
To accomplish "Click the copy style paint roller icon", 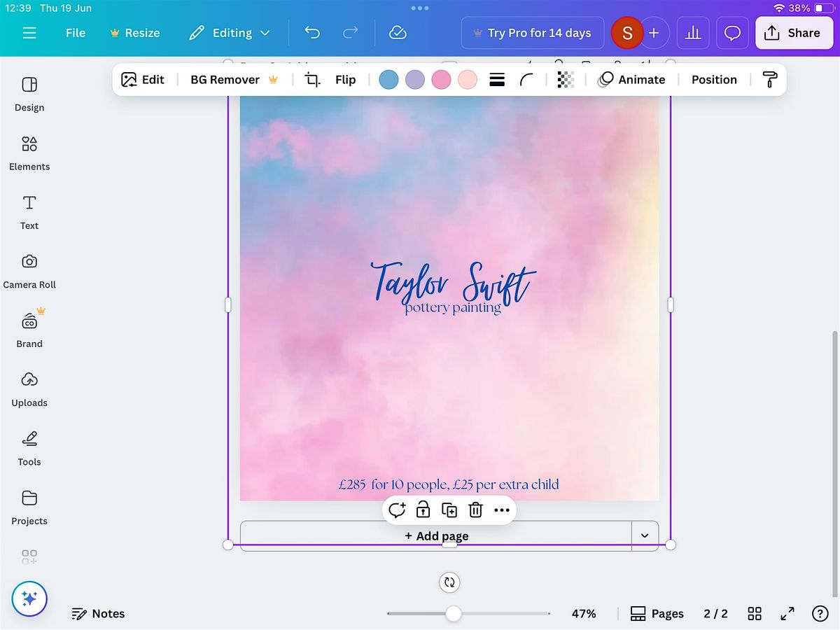I will 770,80.
